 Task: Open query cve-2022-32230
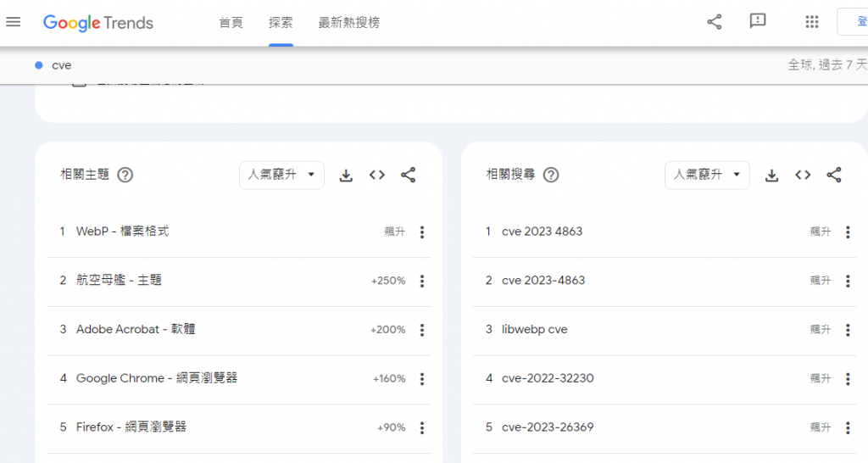click(548, 378)
